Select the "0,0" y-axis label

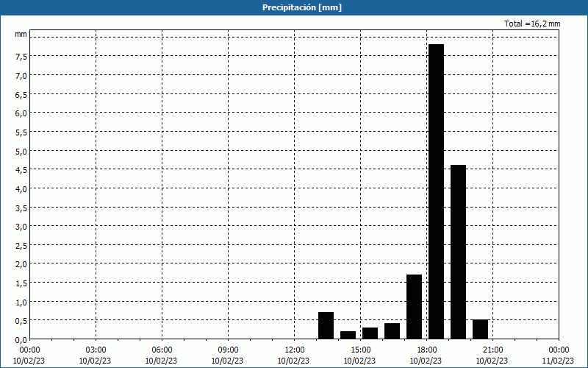point(21,340)
